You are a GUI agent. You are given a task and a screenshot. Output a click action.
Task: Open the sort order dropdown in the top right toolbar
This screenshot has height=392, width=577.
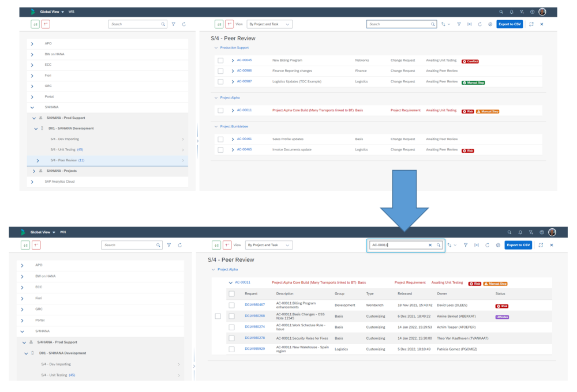click(445, 24)
